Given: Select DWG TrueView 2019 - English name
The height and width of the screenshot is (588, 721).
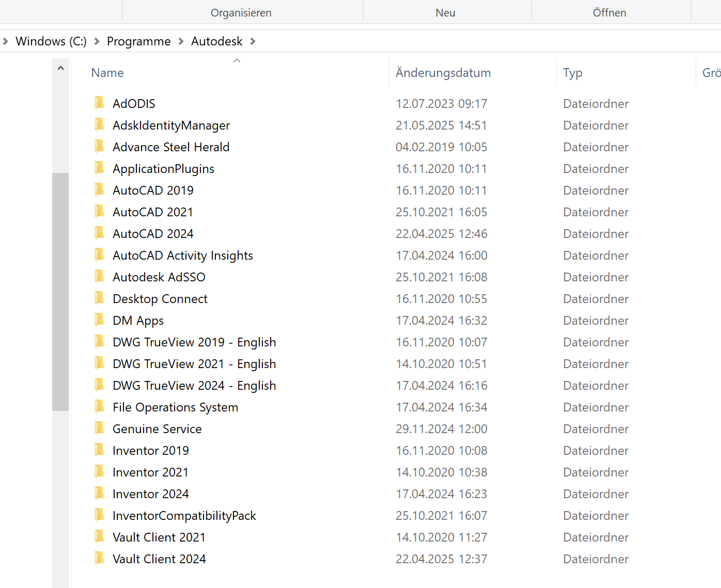Looking at the screenshot, I should pyautogui.click(x=194, y=342).
